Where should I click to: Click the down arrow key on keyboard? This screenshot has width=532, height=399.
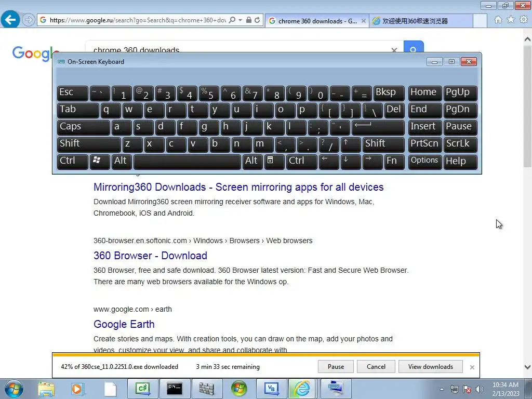[x=351, y=161]
